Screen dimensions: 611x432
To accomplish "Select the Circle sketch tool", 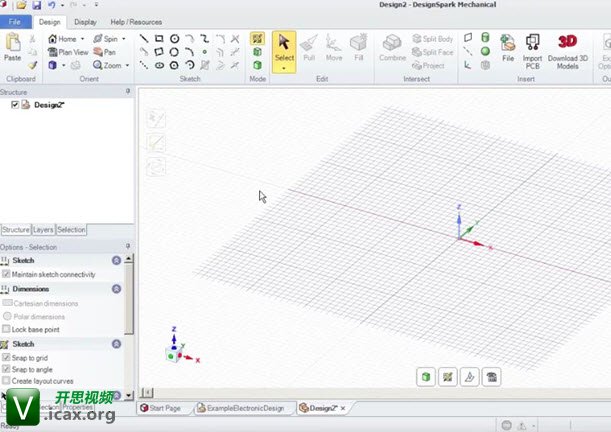I will tap(175, 39).
